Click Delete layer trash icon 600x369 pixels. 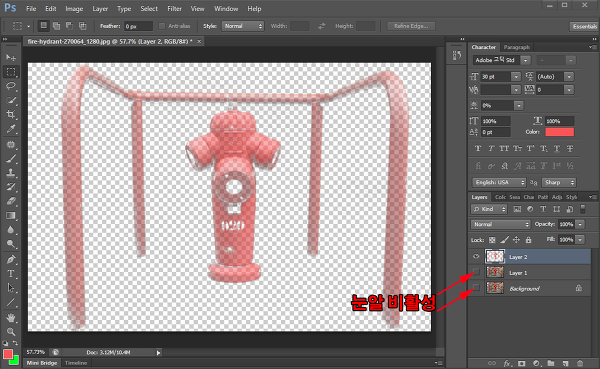580,363
